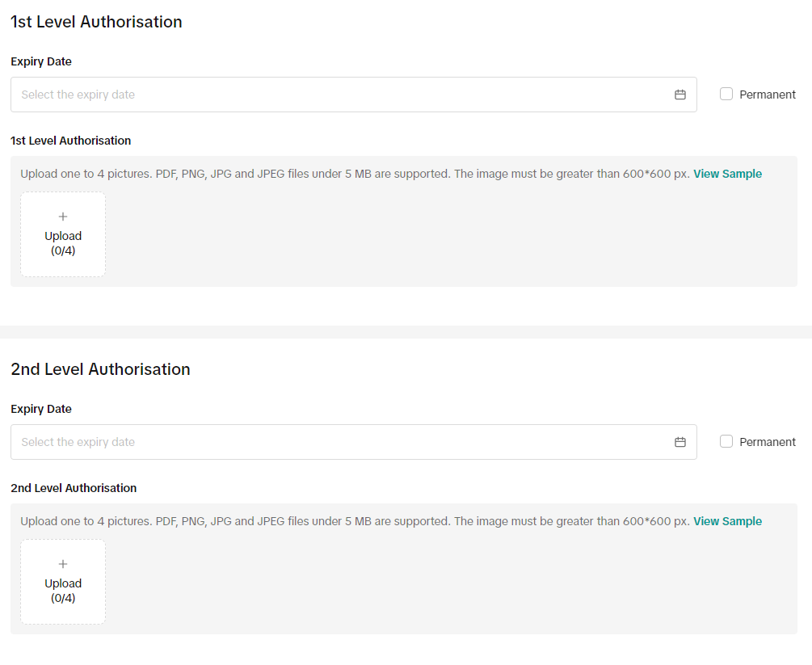Open View Sample link for 2nd Level Authorisation

tap(727, 521)
